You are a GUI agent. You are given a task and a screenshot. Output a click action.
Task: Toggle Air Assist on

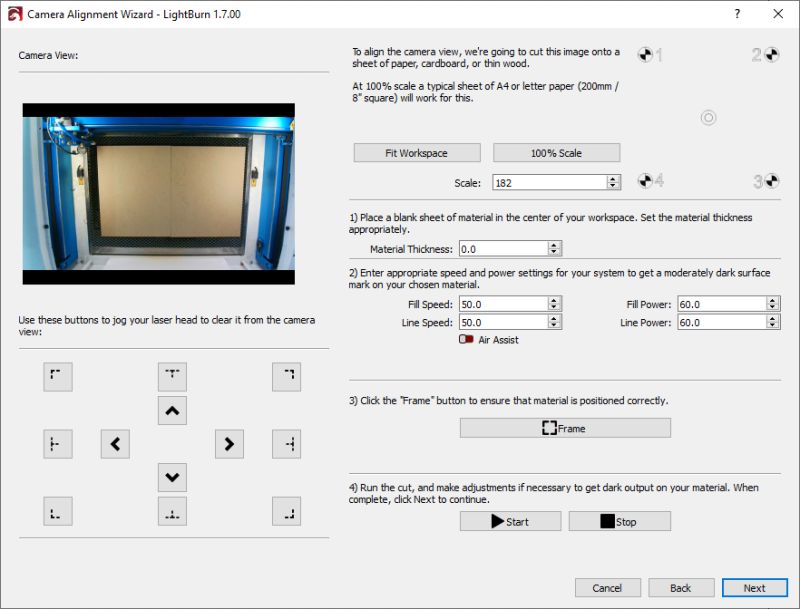tap(466, 340)
